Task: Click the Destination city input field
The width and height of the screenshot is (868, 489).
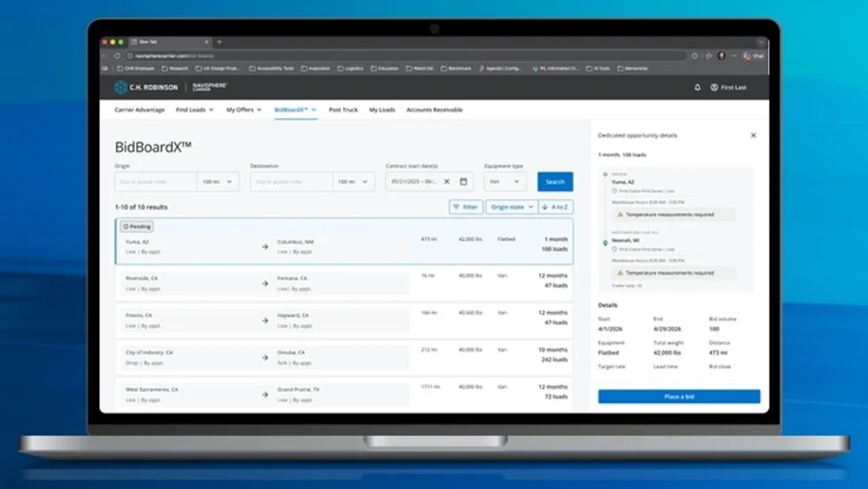Action: pos(291,182)
